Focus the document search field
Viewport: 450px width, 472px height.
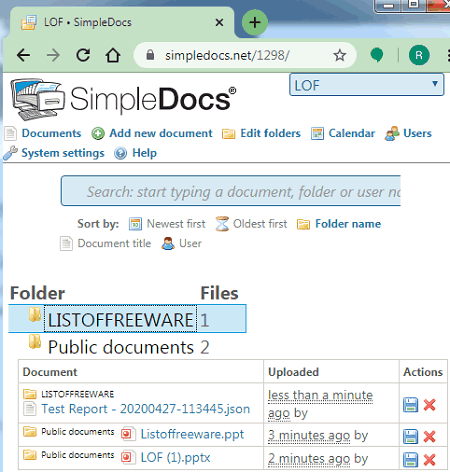click(231, 191)
